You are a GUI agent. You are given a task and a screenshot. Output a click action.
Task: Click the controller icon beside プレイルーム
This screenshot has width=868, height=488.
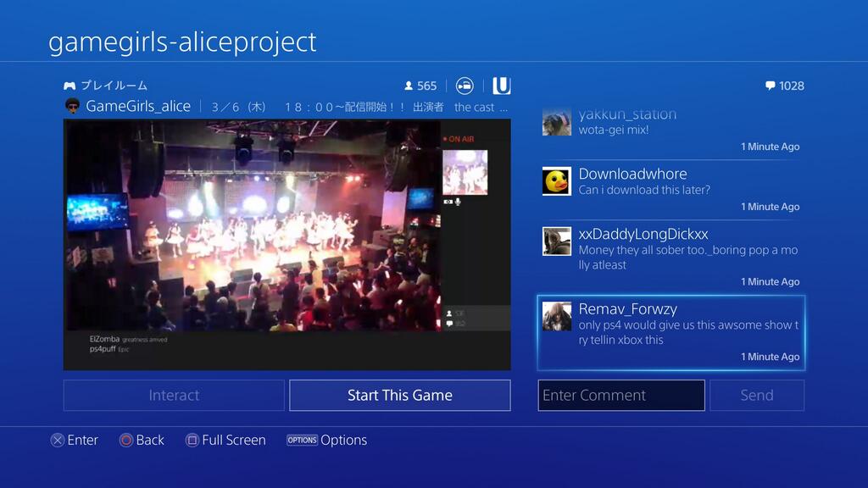point(70,86)
